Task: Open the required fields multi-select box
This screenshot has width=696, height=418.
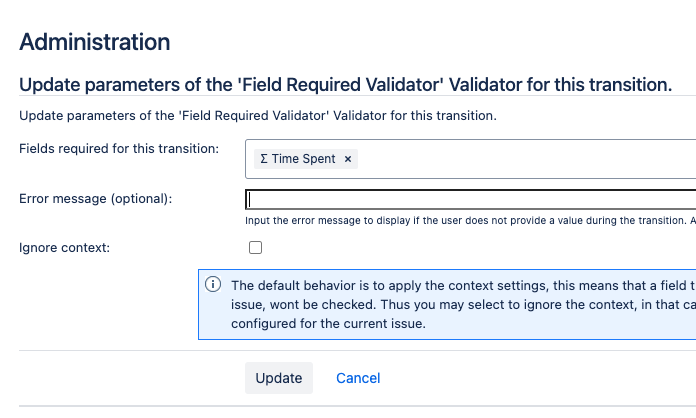Action: [x=471, y=159]
